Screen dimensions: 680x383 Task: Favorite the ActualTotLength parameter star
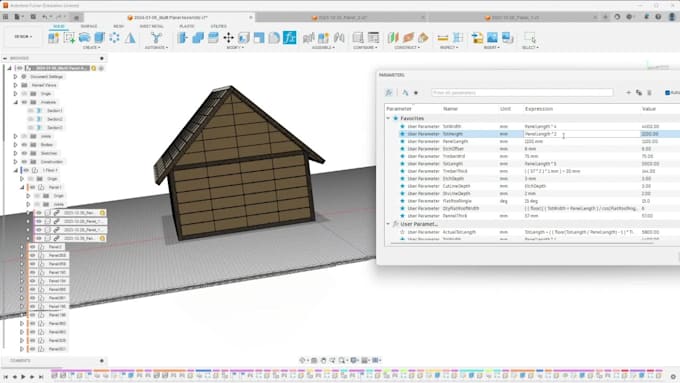coord(402,232)
